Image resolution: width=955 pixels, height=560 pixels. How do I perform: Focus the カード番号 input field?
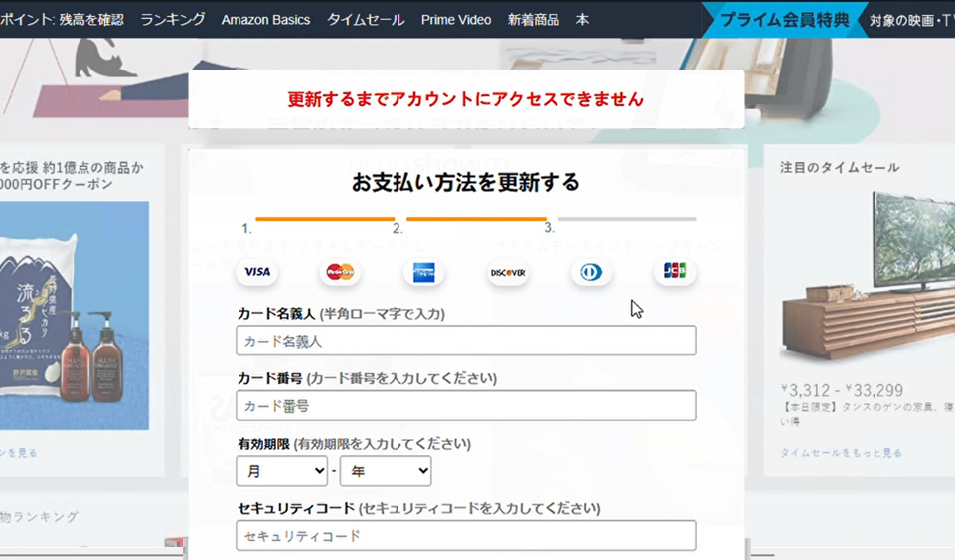pyautogui.click(x=466, y=405)
